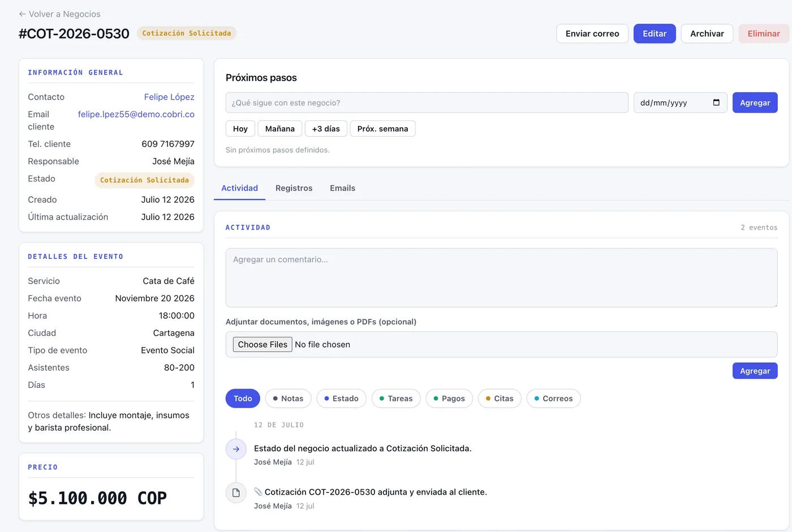Viewport: 792px width, 532px height.
Task: Add the next step with Agregar
Action: point(755,103)
